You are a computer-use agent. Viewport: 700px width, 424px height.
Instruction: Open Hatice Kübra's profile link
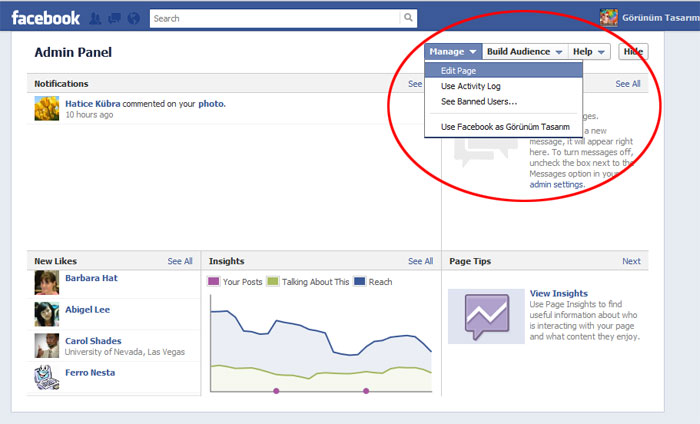93,104
